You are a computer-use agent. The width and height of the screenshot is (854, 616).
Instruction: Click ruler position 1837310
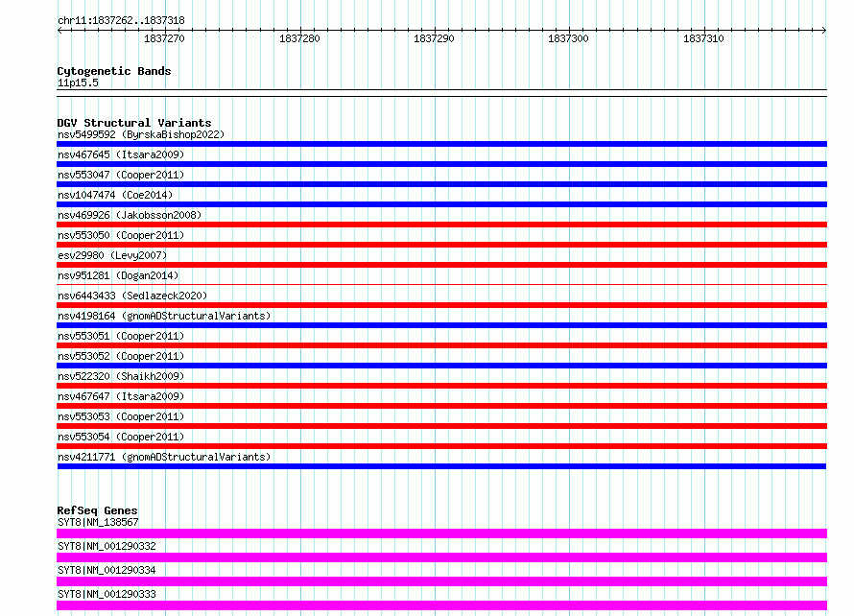[x=703, y=38]
